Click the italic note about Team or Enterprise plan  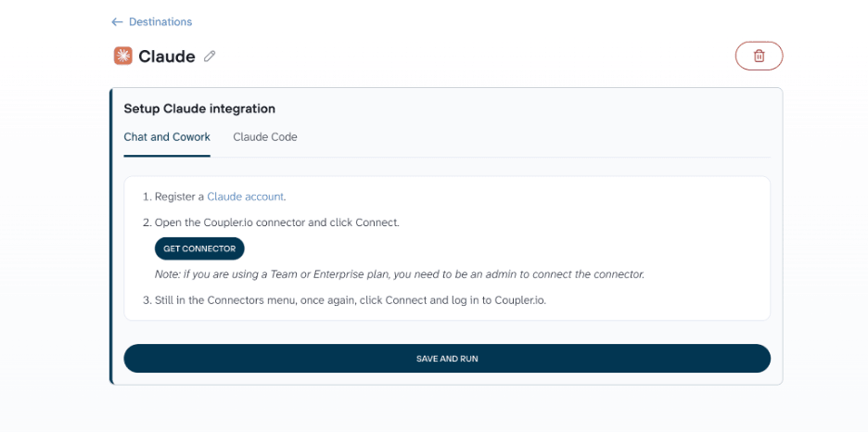(400, 274)
